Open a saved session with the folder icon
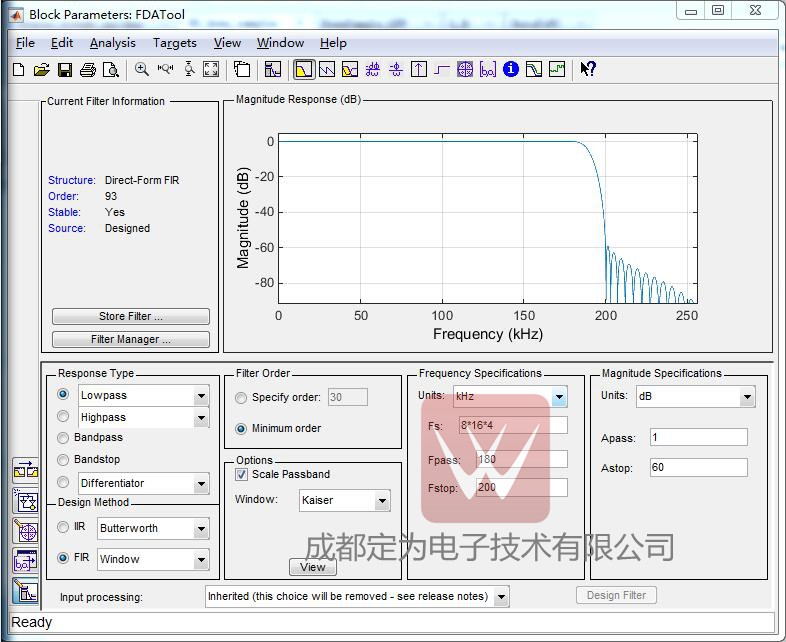The image size is (786, 642). coord(42,70)
